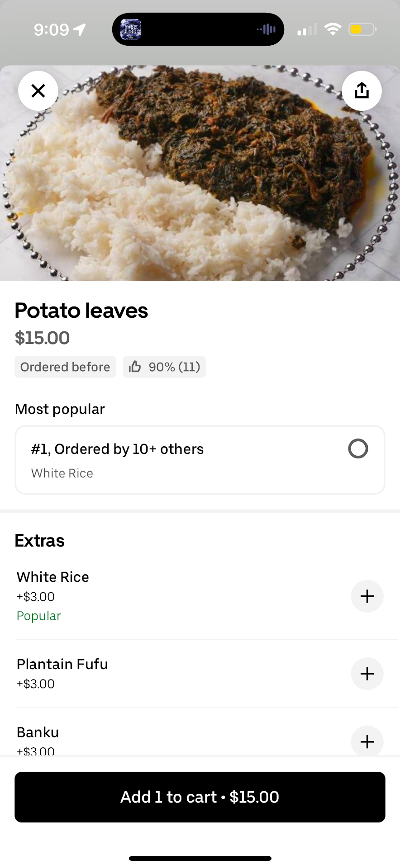Close the Potato leaves item page

(38, 91)
